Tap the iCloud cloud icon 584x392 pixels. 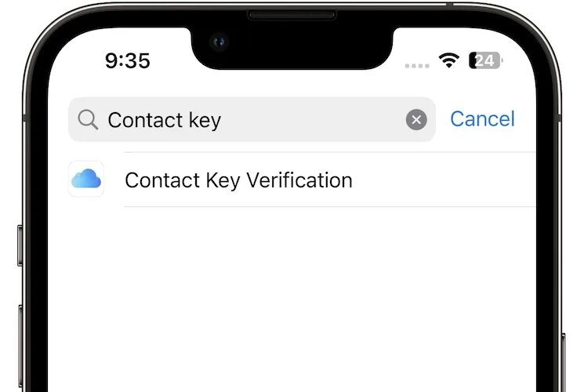tap(86, 179)
